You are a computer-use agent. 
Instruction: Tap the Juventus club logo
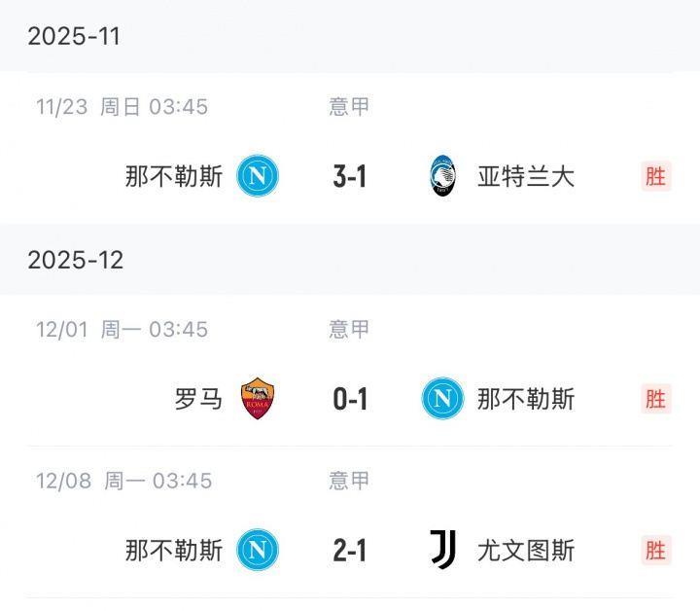coord(442,551)
